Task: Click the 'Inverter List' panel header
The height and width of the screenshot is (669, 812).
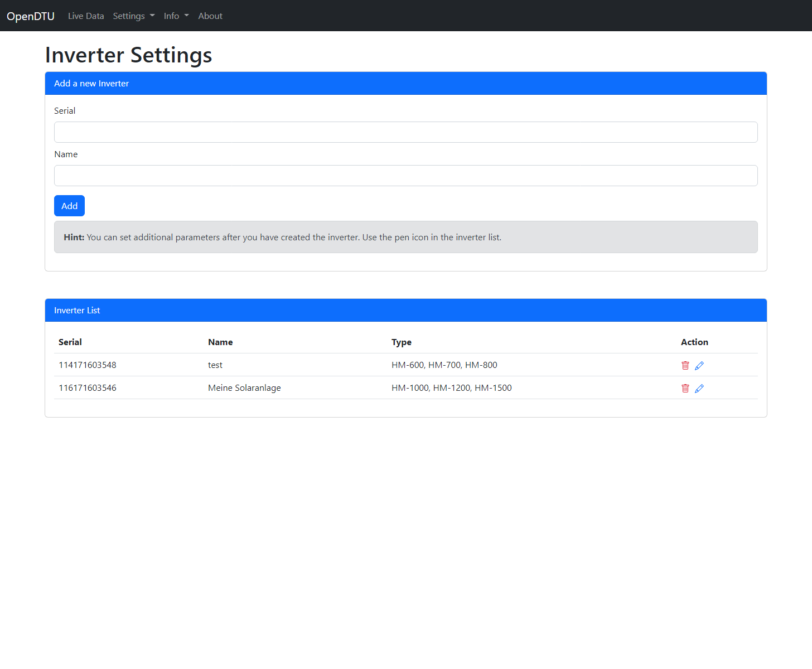Action: point(405,311)
